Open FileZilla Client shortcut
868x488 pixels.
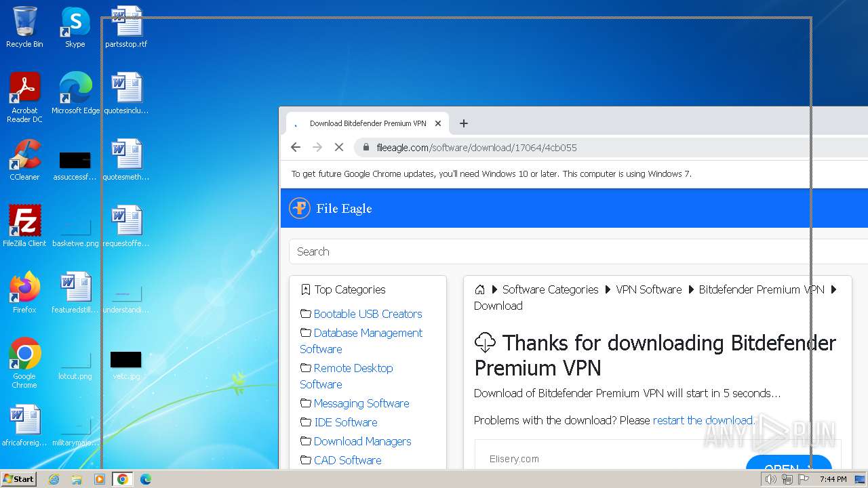[x=24, y=226]
